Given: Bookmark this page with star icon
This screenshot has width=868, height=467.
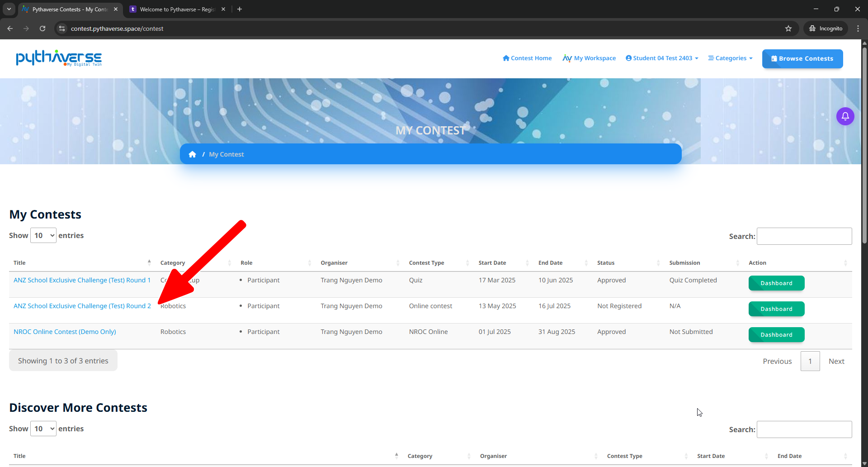Looking at the screenshot, I should coord(788,29).
